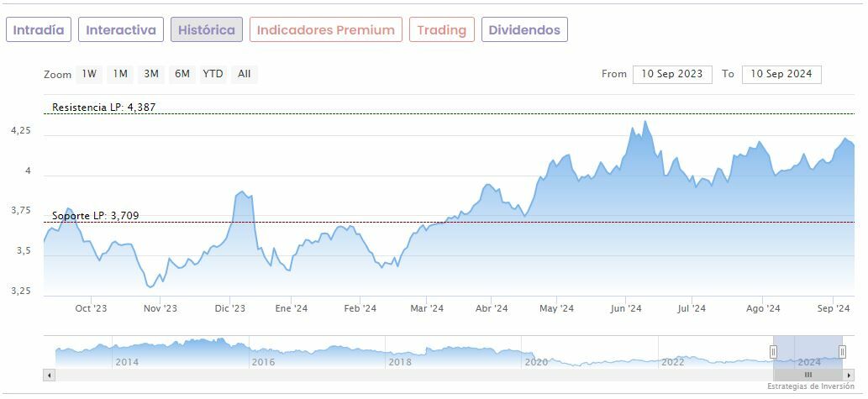868x399 pixels.
Task: Click the scrollbar right arrow
Action: tap(849, 375)
